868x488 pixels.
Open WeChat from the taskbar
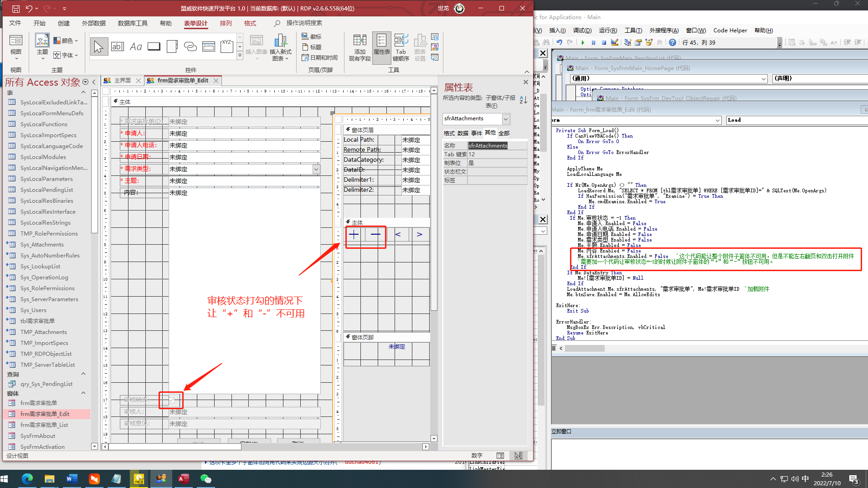click(206, 478)
